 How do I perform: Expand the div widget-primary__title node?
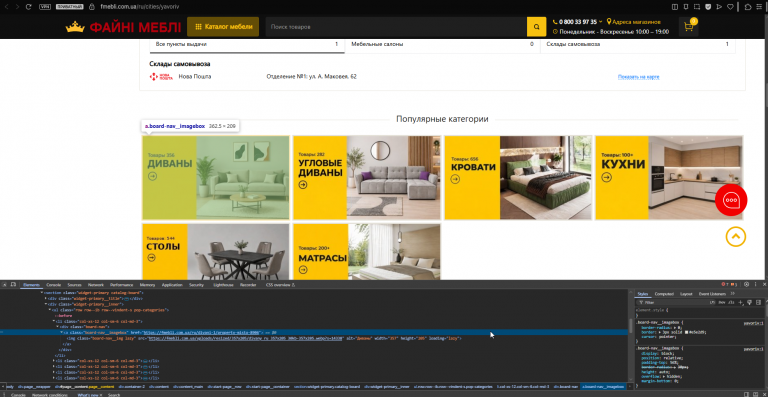(46, 298)
